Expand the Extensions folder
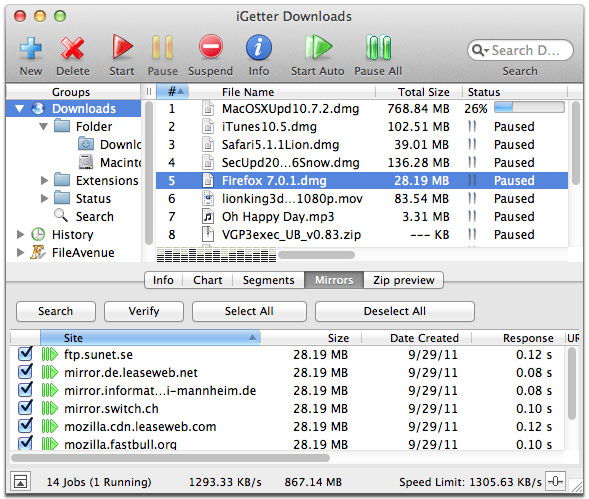The width and height of the screenshot is (589, 499). click(44, 180)
